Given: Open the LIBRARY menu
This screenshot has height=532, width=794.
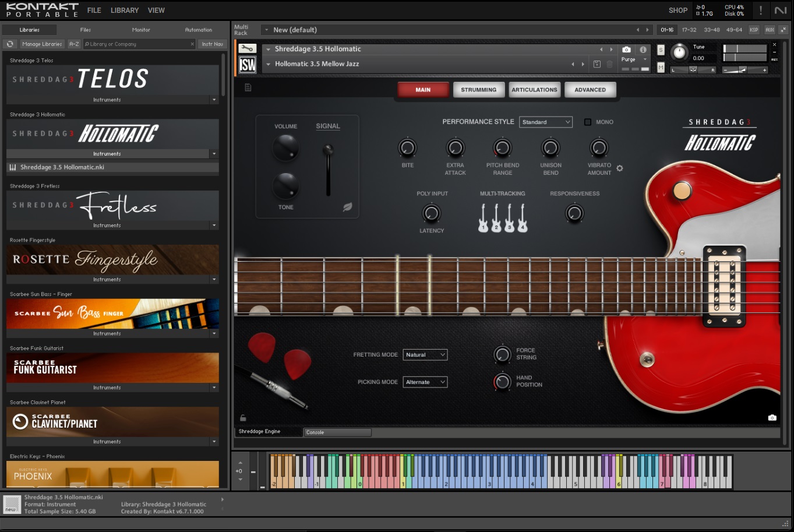Looking at the screenshot, I should coord(124,10).
